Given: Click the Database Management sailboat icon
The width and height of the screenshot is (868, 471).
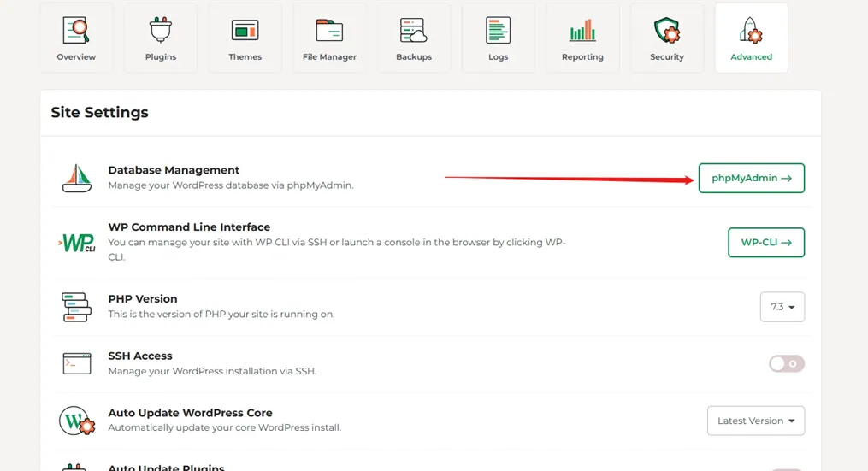Looking at the screenshot, I should pyautogui.click(x=77, y=178).
